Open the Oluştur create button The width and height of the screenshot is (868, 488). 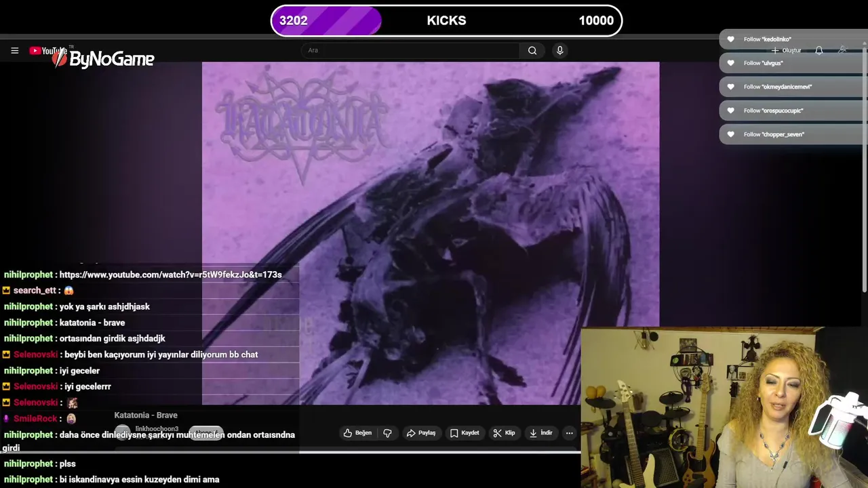coord(787,51)
